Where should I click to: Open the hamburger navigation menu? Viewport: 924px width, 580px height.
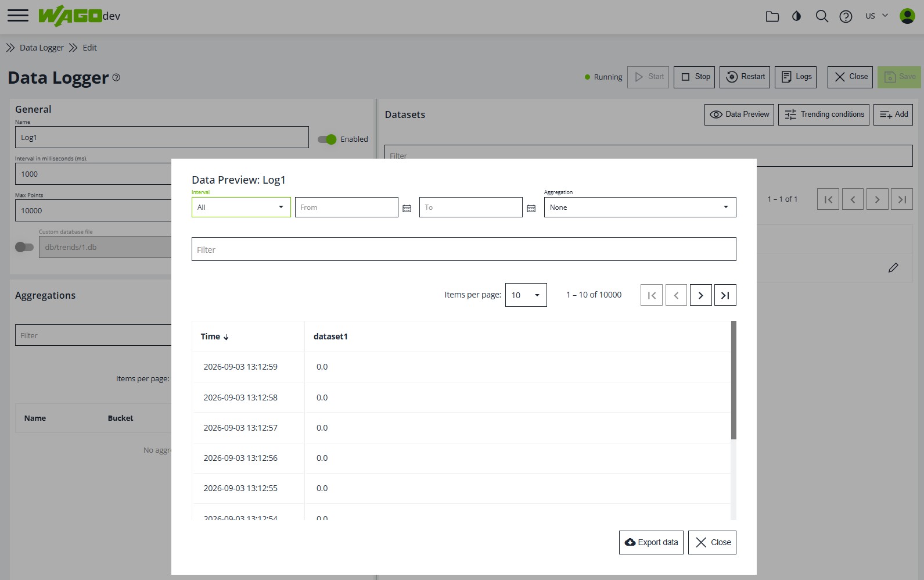click(x=18, y=16)
